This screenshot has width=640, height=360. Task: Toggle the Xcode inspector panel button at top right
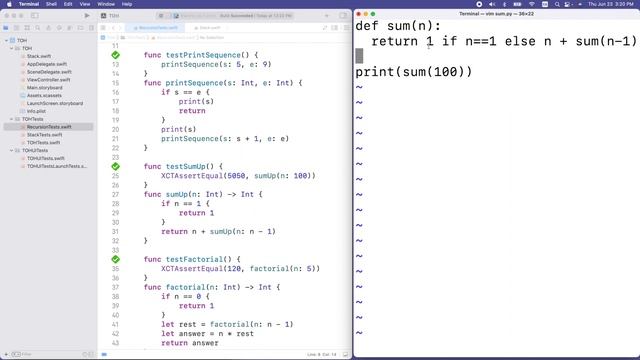click(343, 16)
